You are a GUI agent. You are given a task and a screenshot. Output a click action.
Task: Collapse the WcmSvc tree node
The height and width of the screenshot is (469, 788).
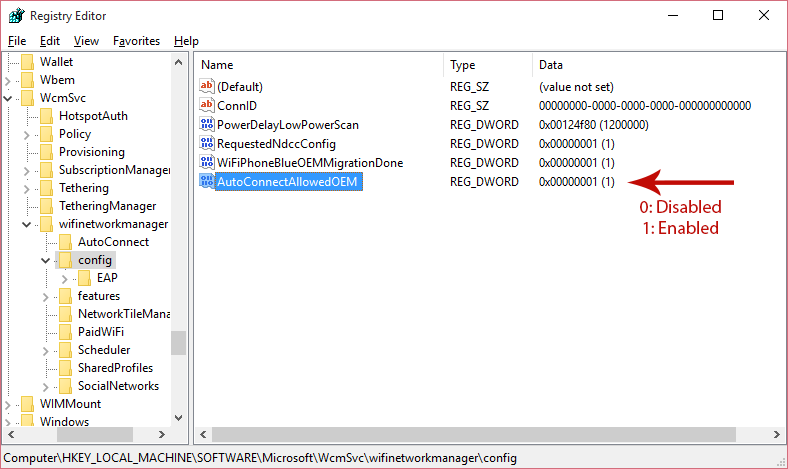[x=9, y=98]
